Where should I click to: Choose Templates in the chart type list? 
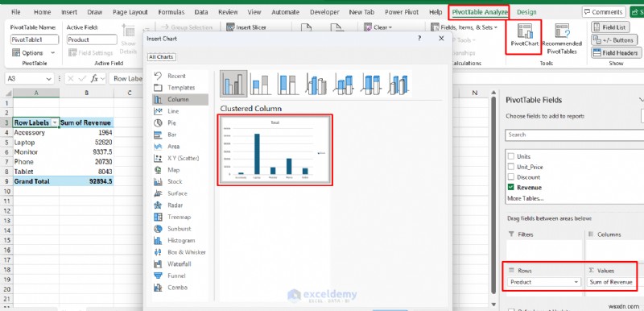click(x=180, y=88)
